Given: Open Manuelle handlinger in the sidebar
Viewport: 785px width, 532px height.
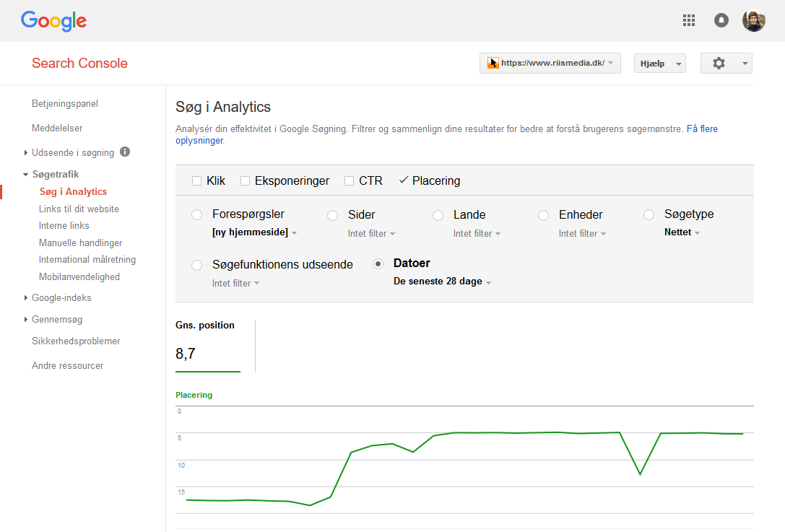Looking at the screenshot, I should click(x=81, y=243).
